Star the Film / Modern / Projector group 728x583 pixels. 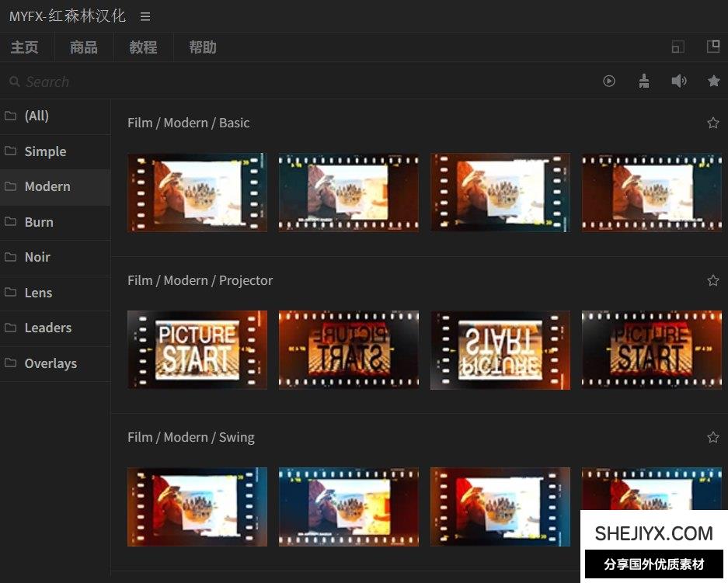(712, 280)
